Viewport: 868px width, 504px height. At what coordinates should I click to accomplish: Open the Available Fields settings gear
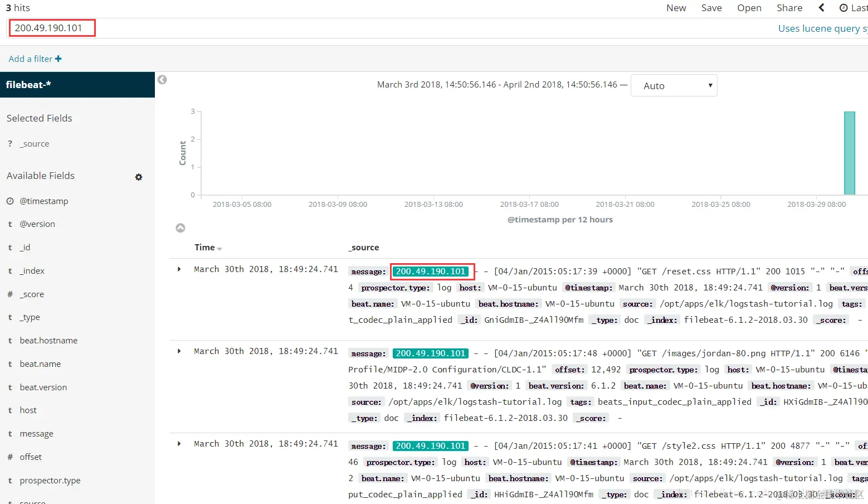click(x=138, y=177)
